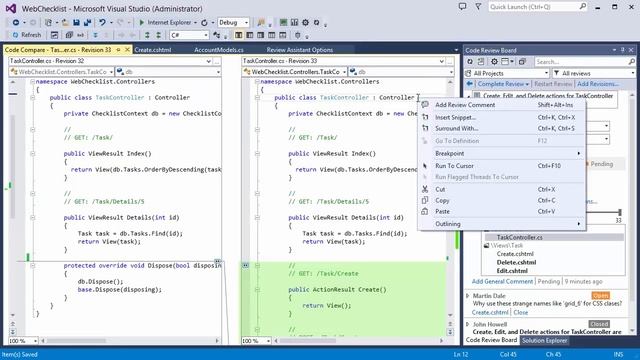
Task: Select Delete.cshtml in review file tree
Action: tap(516, 262)
